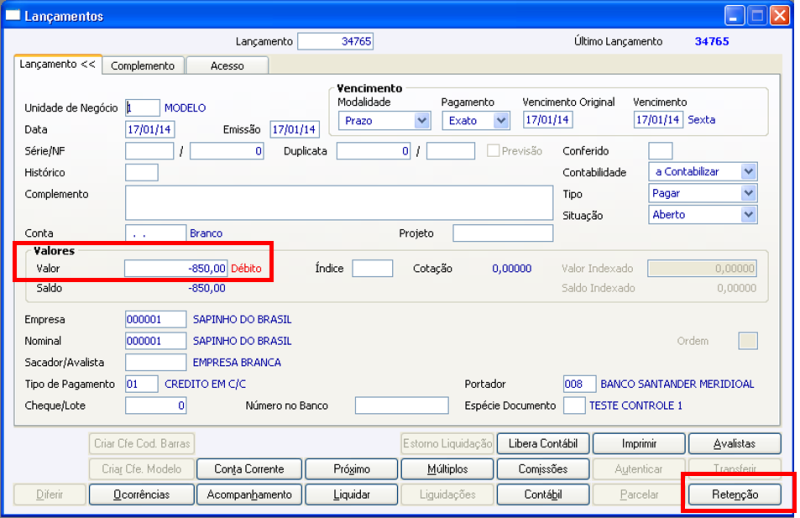The width and height of the screenshot is (800, 518).
Task: Open Múltiplos
Action: tap(447, 469)
